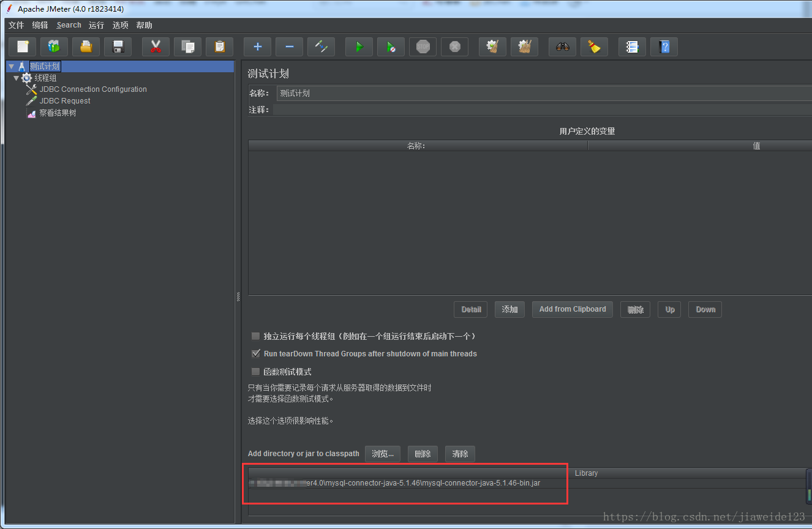Open Search with binoculars icon

[563, 47]
